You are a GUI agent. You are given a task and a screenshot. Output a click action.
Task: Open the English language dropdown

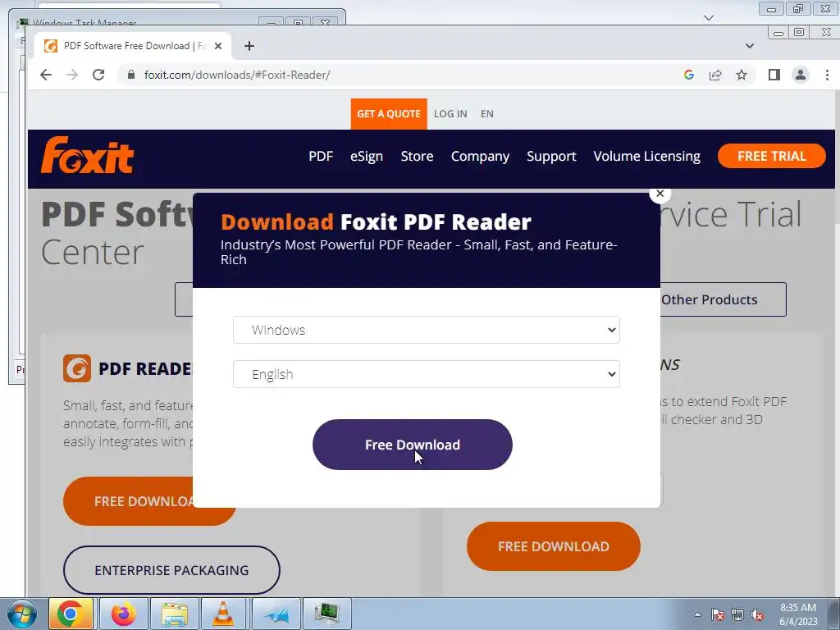tap(427, 374)
